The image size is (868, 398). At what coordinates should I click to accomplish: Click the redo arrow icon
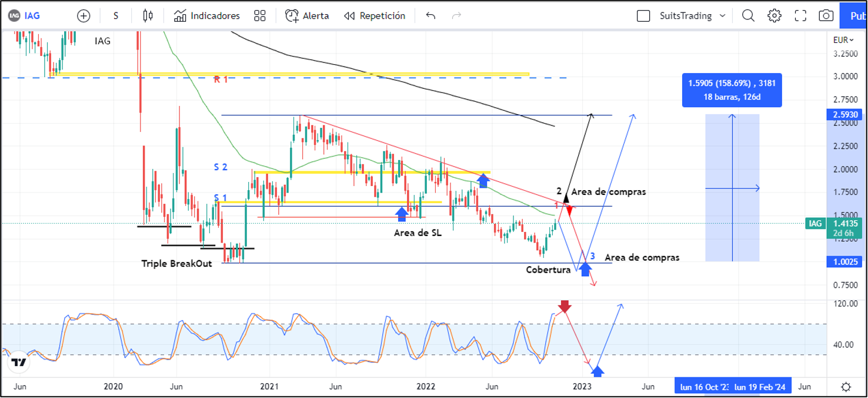point(456,16)
